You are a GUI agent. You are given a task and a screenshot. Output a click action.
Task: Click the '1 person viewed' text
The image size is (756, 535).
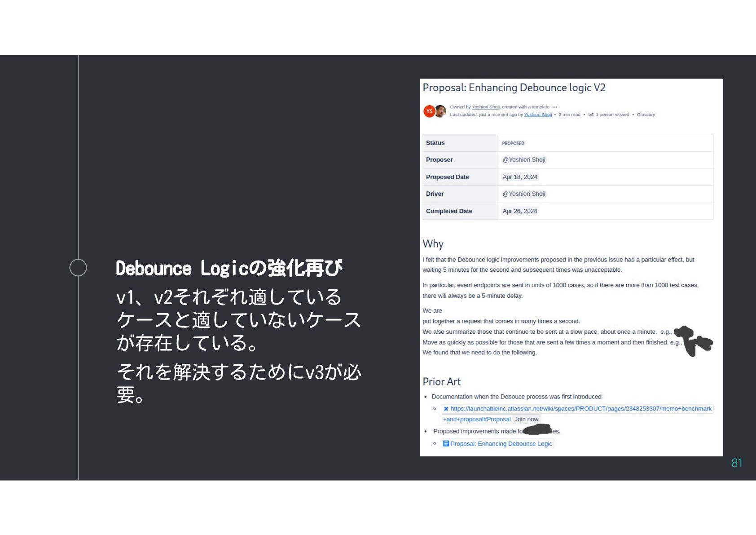[x=612, y=115]
